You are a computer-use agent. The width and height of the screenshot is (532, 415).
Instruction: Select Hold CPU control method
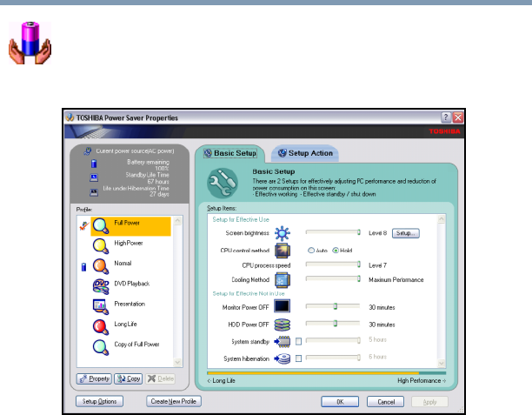click(336, 251)
